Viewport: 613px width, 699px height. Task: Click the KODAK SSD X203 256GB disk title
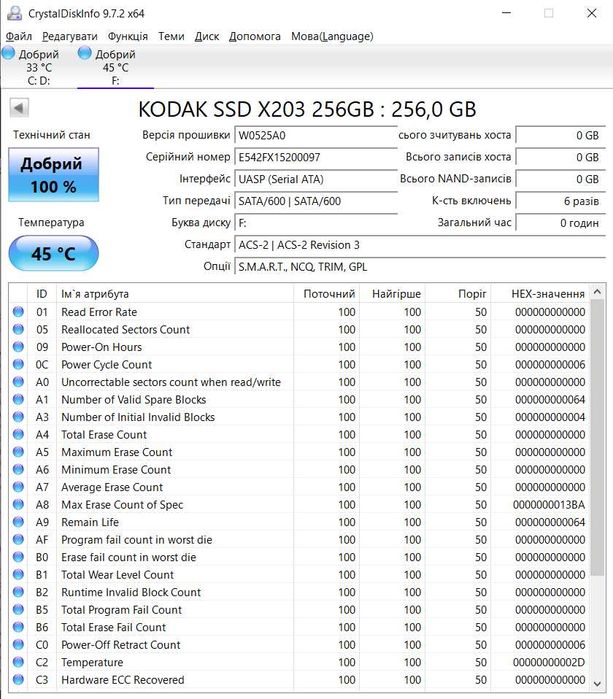(307, 109)
